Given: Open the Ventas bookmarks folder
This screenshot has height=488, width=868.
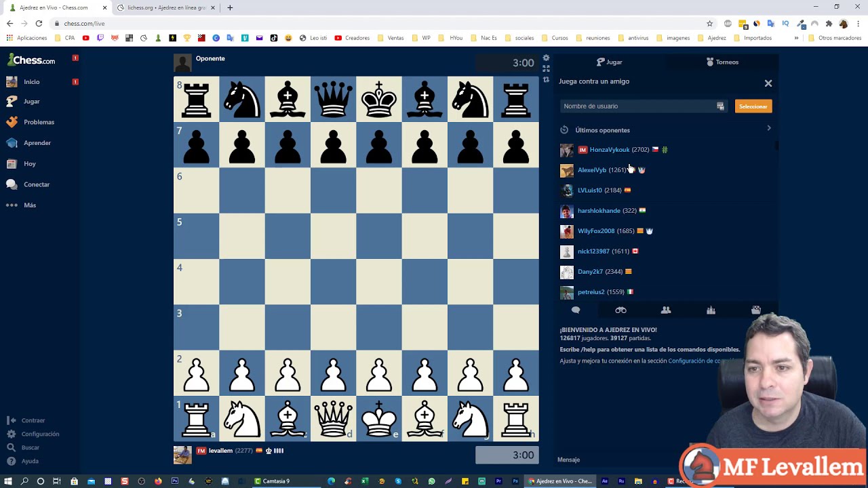Looking at the screenshot, I should click(391, 38).
